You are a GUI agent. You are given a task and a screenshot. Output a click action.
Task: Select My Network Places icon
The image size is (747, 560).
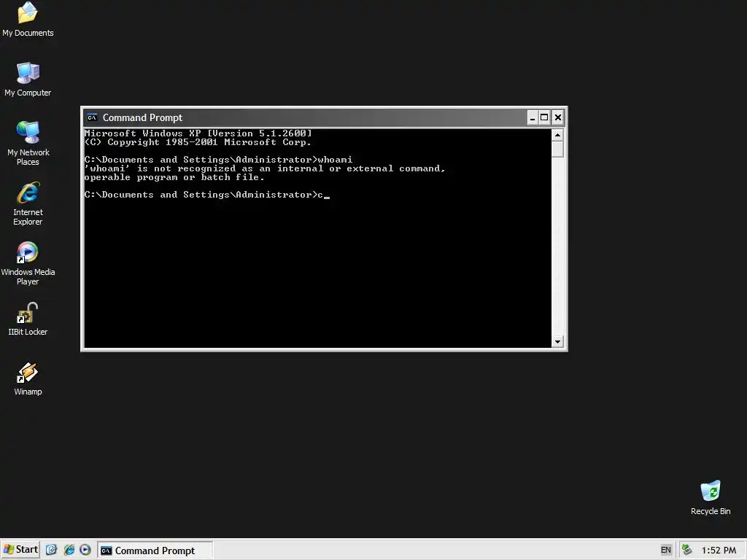[28, 143]
